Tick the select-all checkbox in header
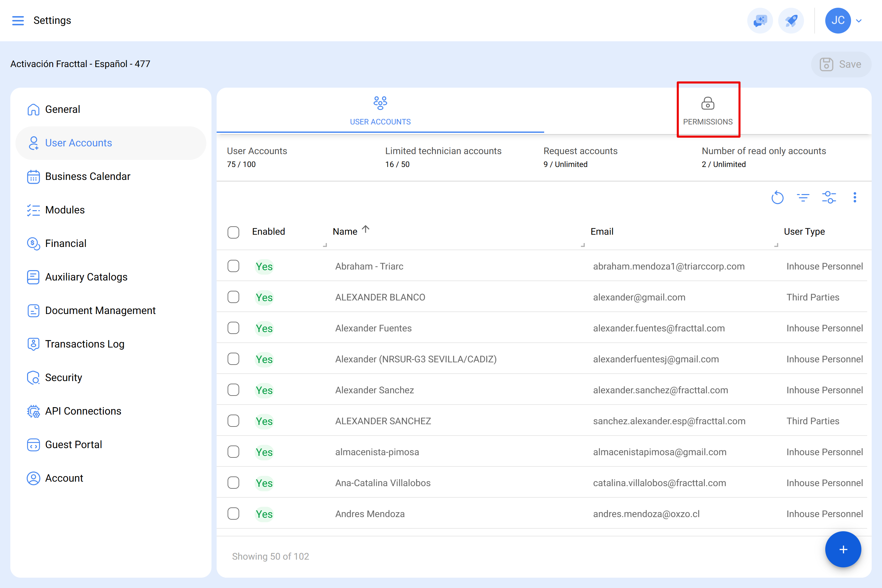The image size is (882, 588). 233,232
